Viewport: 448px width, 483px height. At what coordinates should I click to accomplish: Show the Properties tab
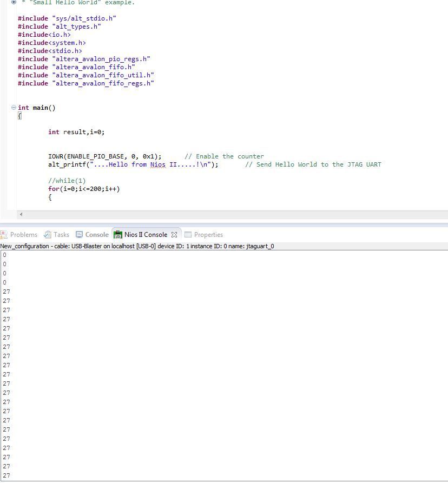tap(208, 235)
